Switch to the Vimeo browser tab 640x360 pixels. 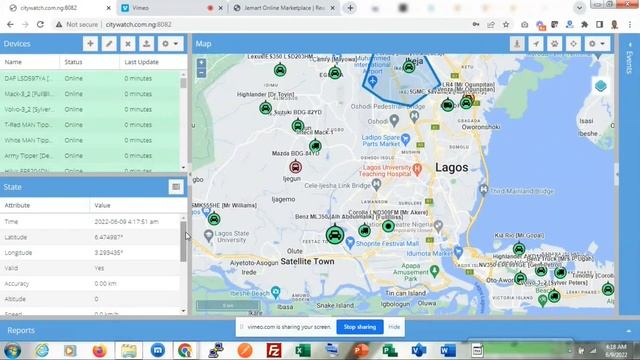[x=172, y=8]
